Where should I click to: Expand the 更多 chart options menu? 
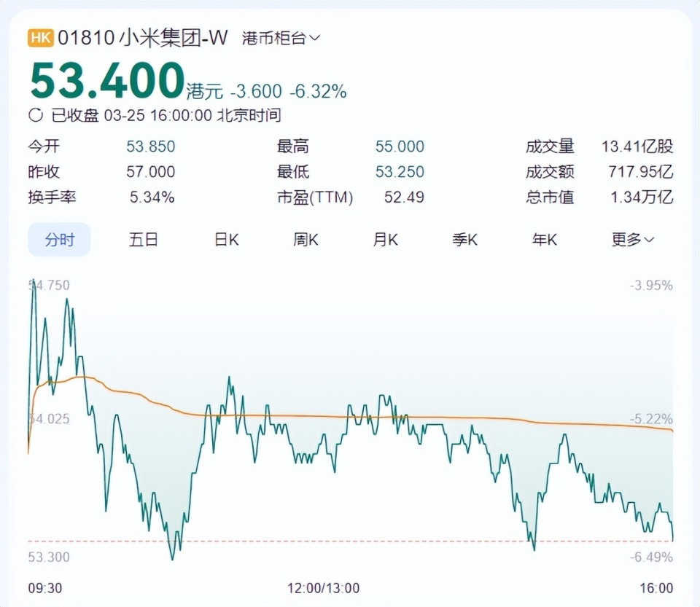pos(626,240)
